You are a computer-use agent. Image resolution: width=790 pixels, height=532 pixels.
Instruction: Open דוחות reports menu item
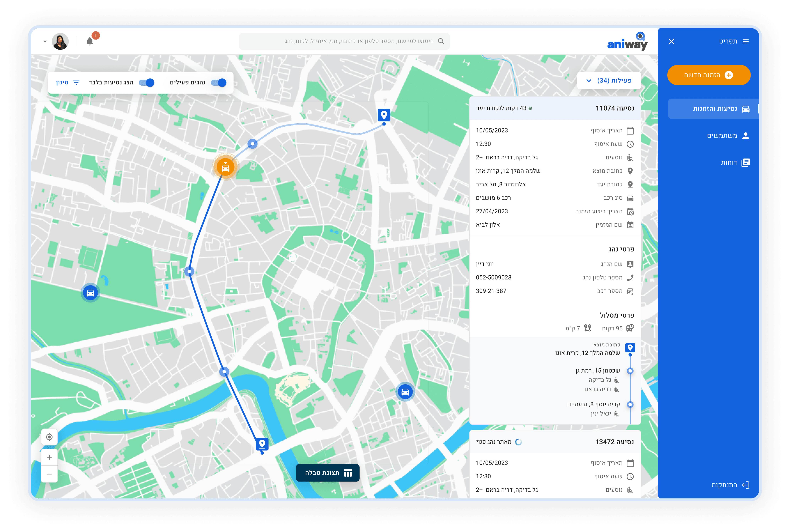click(735, 162)
